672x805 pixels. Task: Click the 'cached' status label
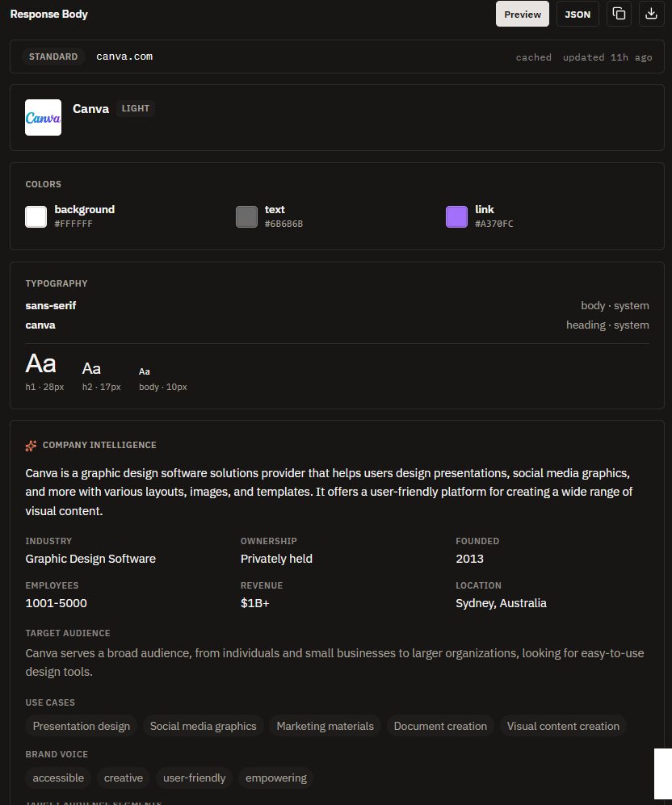click(533, 57)
